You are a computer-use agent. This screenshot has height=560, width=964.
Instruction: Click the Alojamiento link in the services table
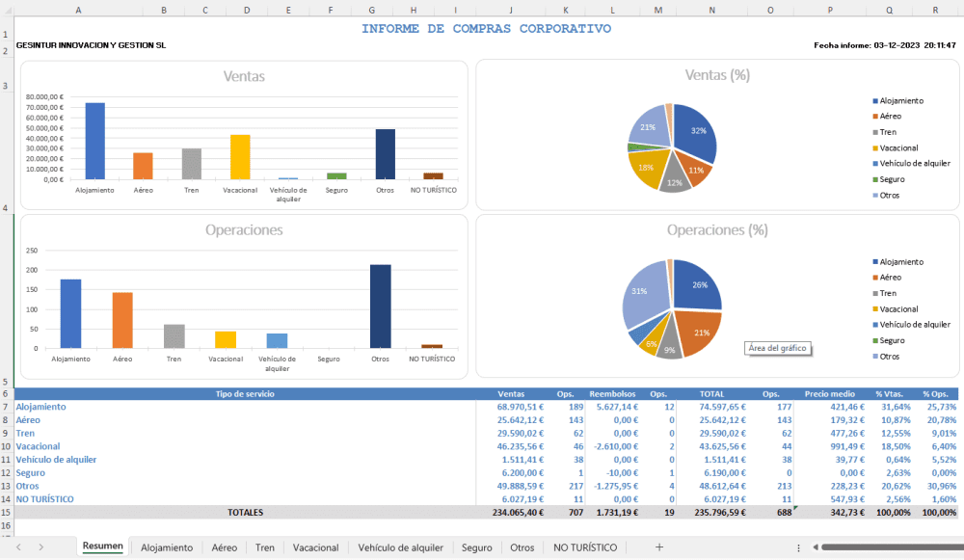click(x=40, y=406)
